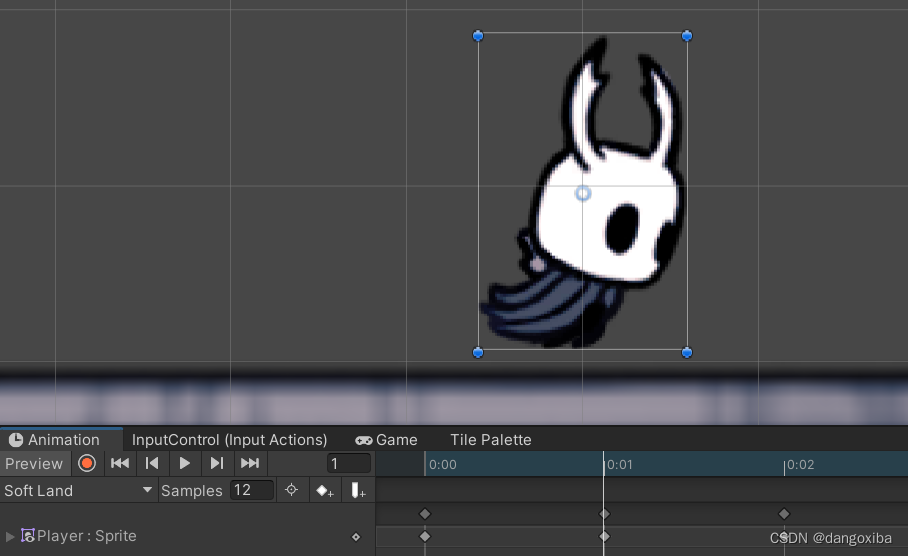Screen dimensions: 908x556
Task: Step to next keyframe
Action: (217, 463)
